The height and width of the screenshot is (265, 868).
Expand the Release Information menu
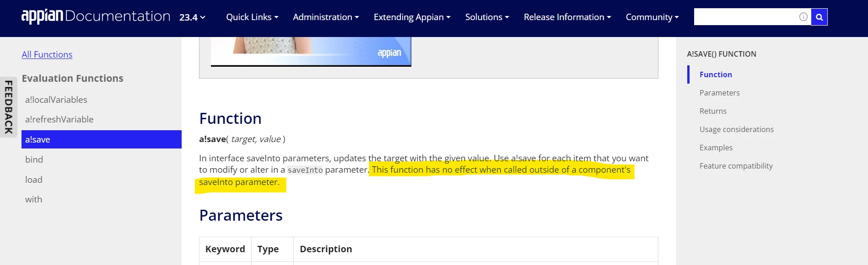567,17
